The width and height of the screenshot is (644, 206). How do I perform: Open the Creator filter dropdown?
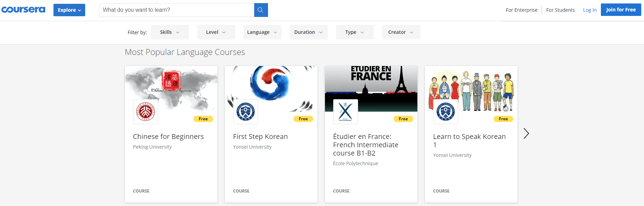click(401, 32)
